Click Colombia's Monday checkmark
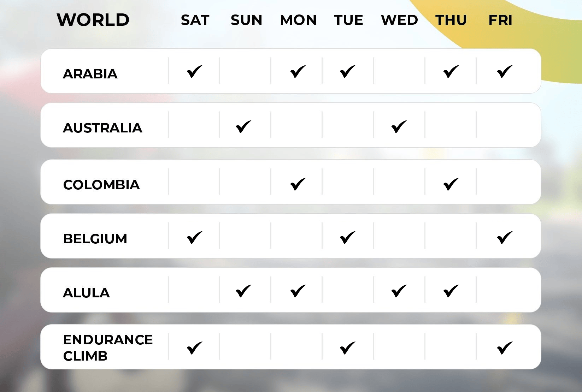Viewport: 582px width, 392px height. (x=298, y=184)
